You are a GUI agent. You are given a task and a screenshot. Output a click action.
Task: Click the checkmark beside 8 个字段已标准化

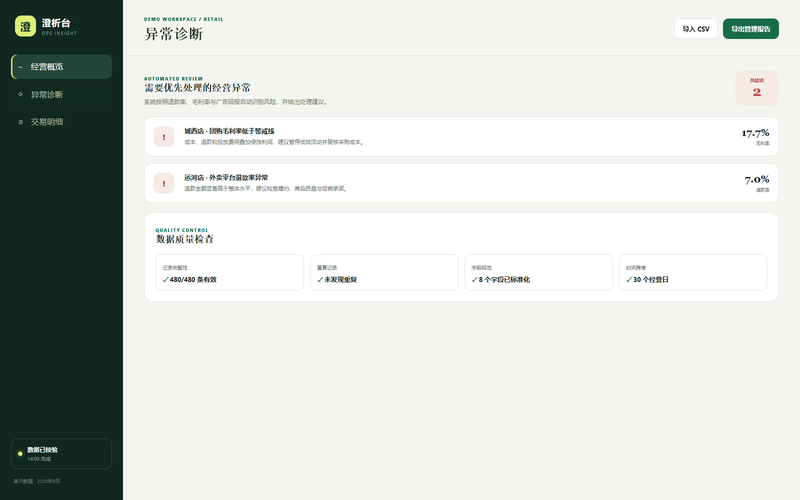[474, 280]
